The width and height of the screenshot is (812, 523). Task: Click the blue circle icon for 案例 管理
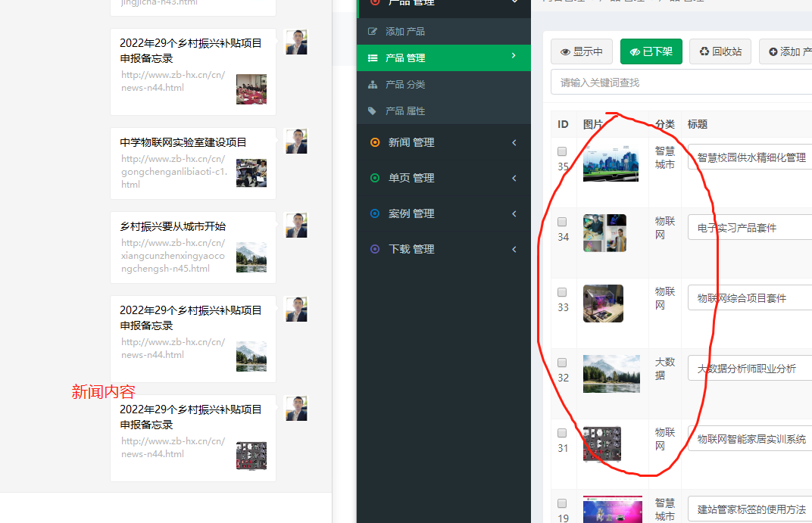coord(375,213)
